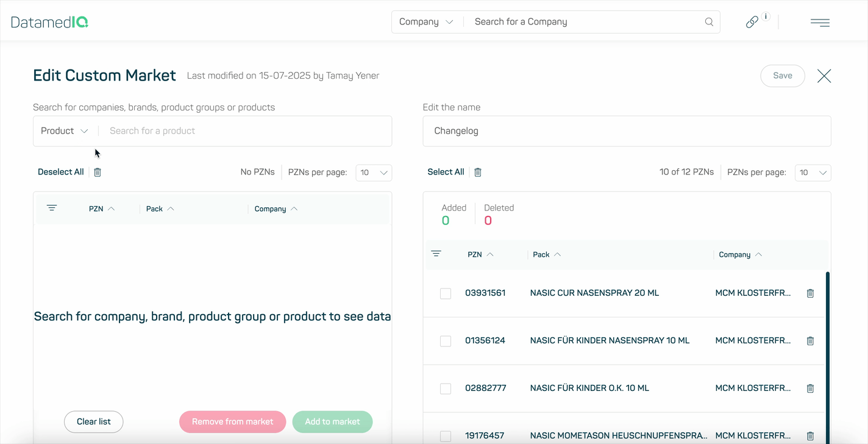The height and width of the screenshot is (444, 868).
Task: Click the Clear list button
Action: pos(93,421)
